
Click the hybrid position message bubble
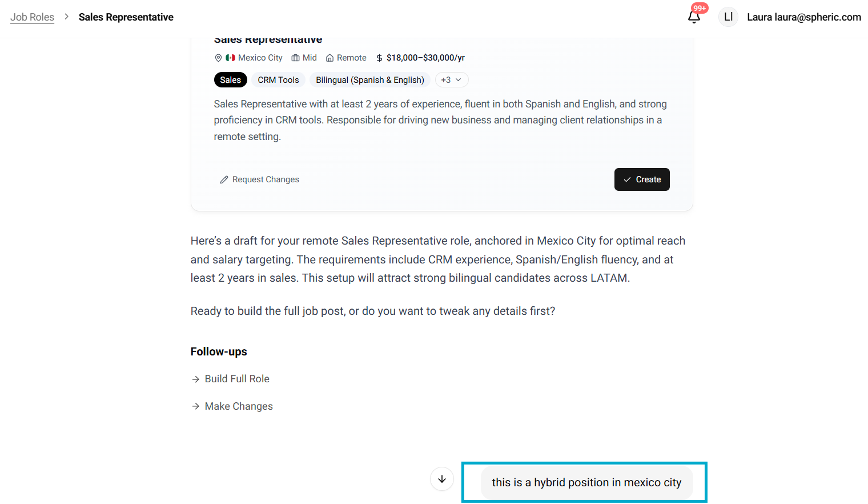[586, 482]
